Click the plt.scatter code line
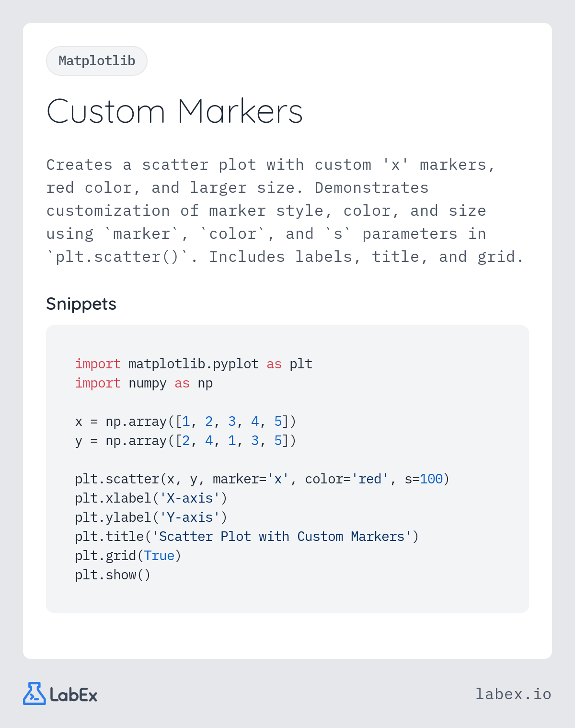This screenshot has height=728, width=575. (x=262, y=479)
